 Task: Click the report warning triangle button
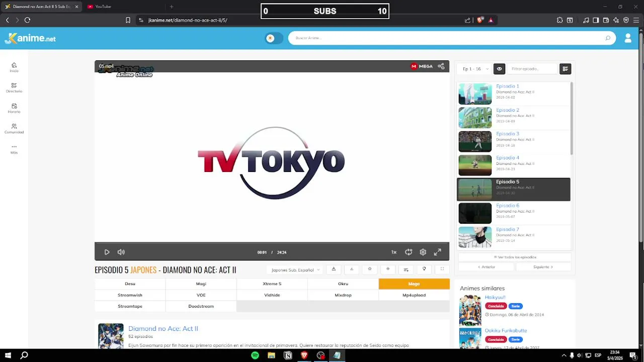click(334, 269)
